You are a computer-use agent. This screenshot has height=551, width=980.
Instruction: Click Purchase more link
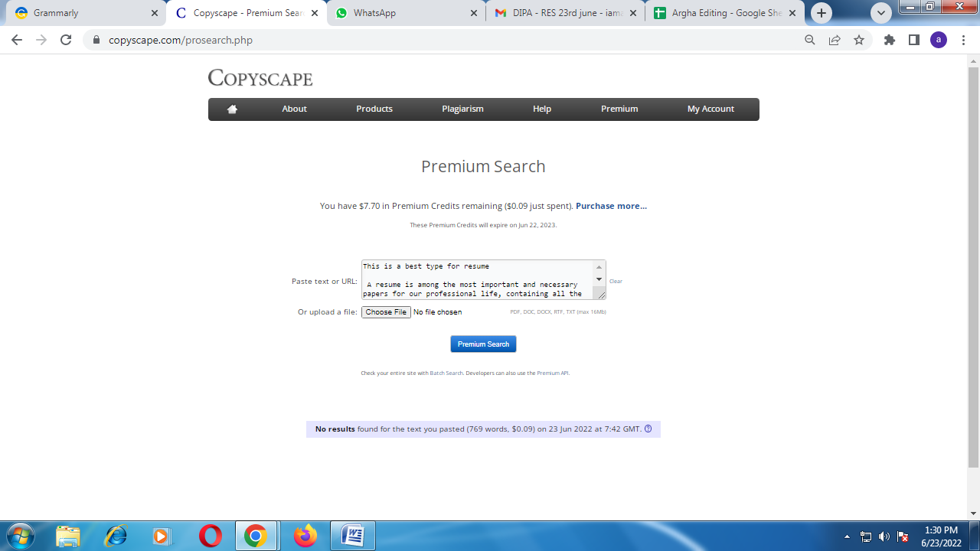(611, 206)
